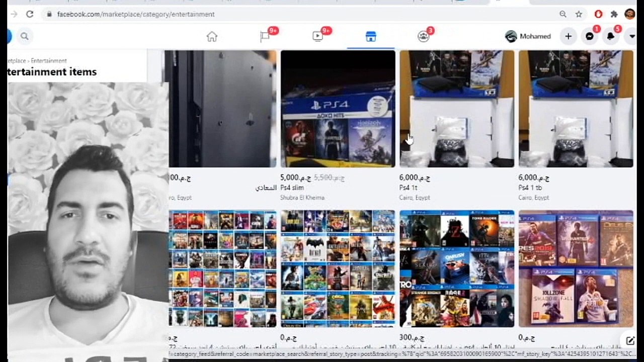Open the Watch video tab
Screen dimensions: 644x362
(318, 36)
